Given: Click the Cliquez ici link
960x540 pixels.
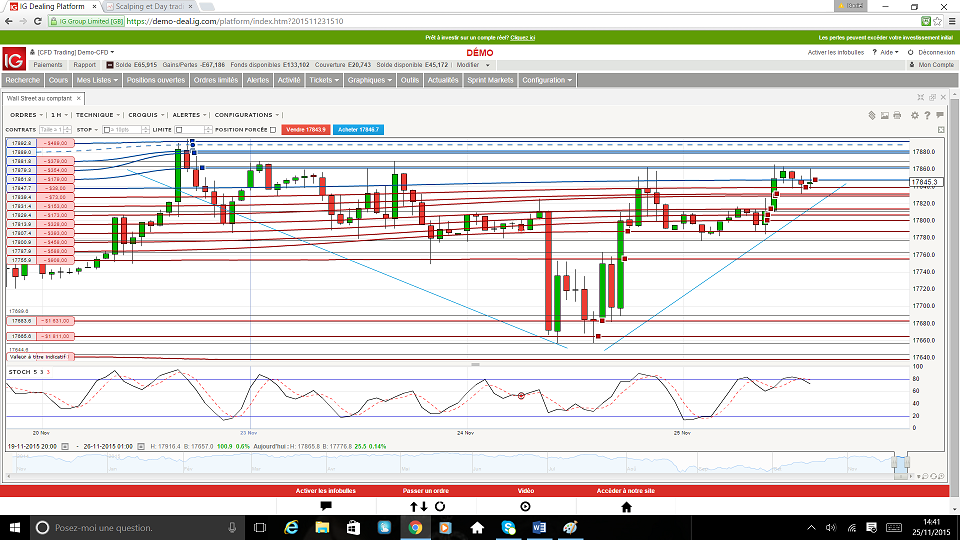Looking at the screenshot, I should click(x=522, y=38).
